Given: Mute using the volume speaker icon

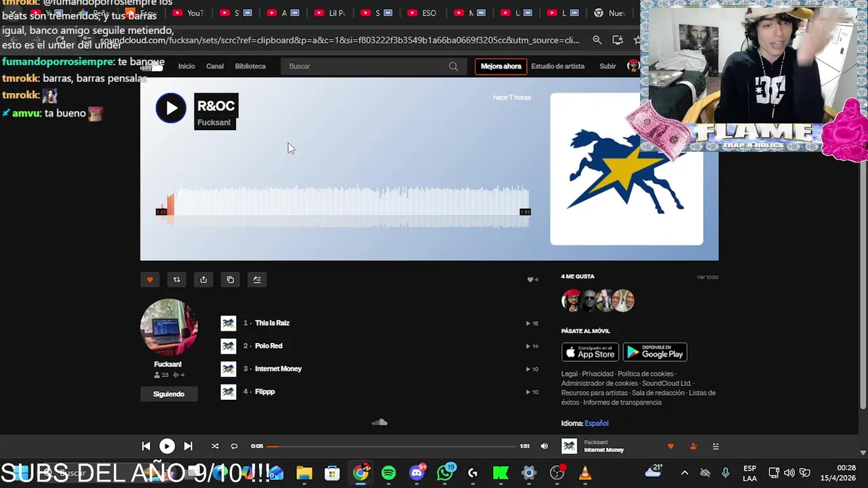Looking at the screenshot, I should point(544,446).
